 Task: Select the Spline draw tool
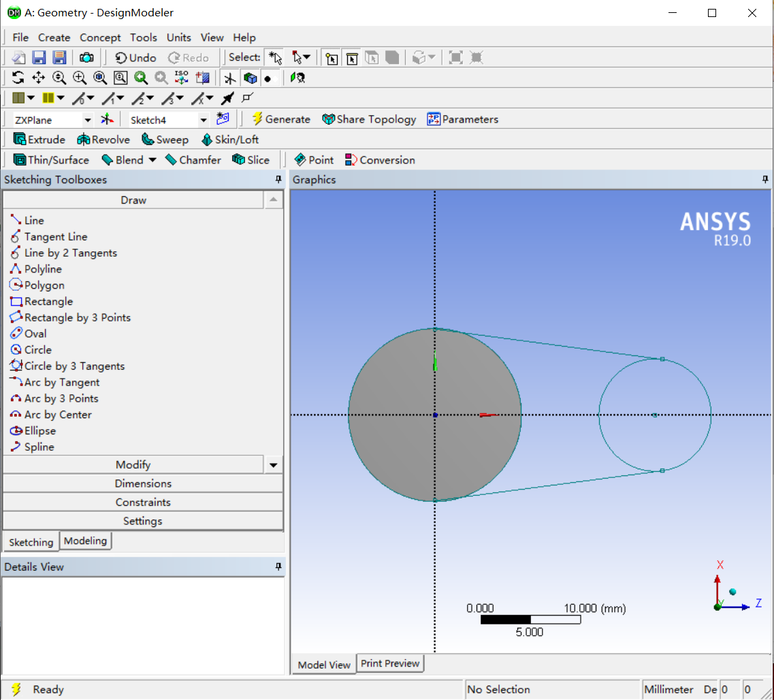(33, 447)
